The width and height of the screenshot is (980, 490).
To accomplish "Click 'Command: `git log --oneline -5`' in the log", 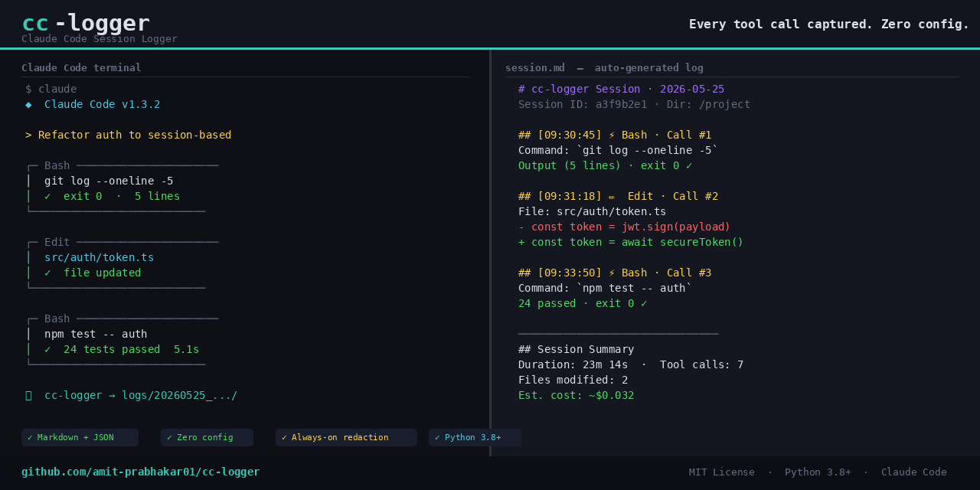I will click(x=618, y=151).
